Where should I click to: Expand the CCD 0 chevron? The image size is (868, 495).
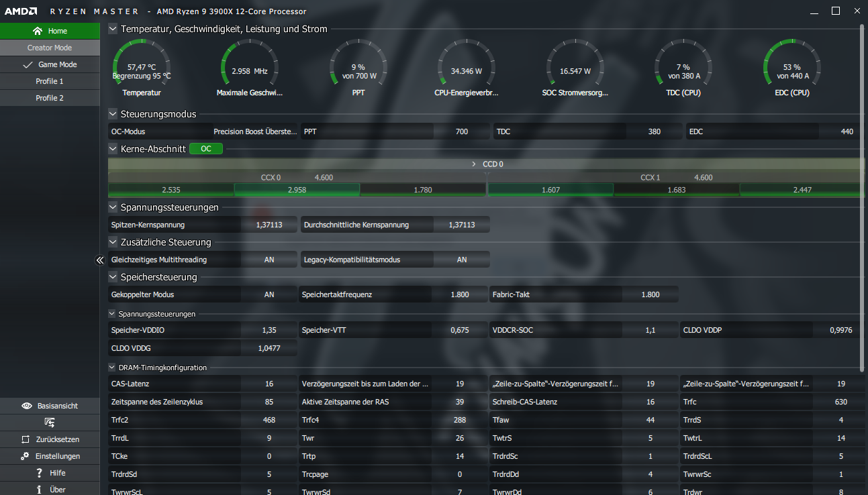(x=474, y=164)
